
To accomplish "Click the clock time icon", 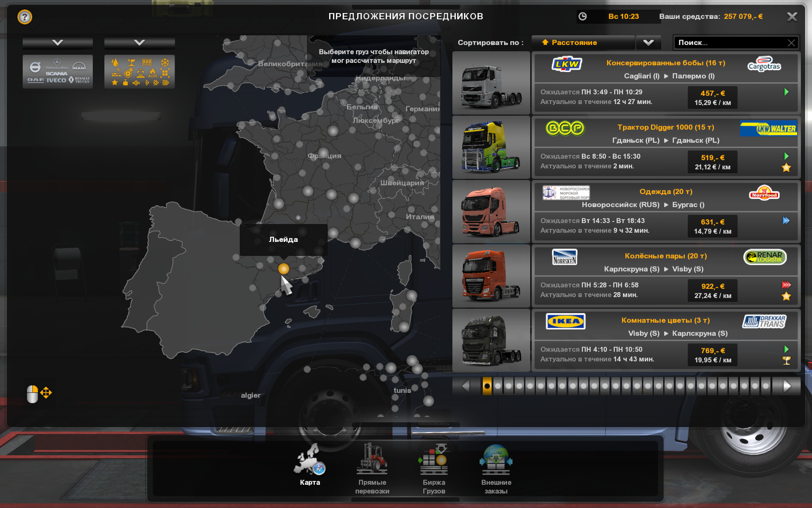I will tap(582, 16).
